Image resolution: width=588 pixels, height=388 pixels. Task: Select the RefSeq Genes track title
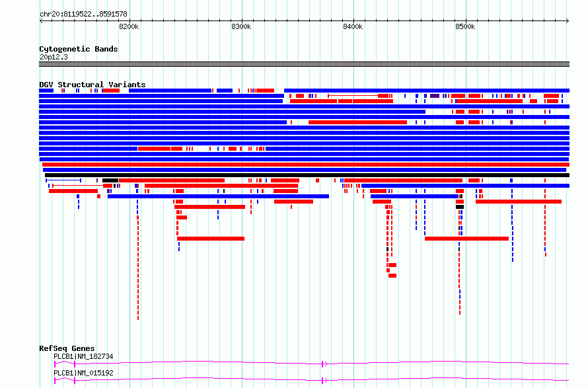(x=67, y=348)
